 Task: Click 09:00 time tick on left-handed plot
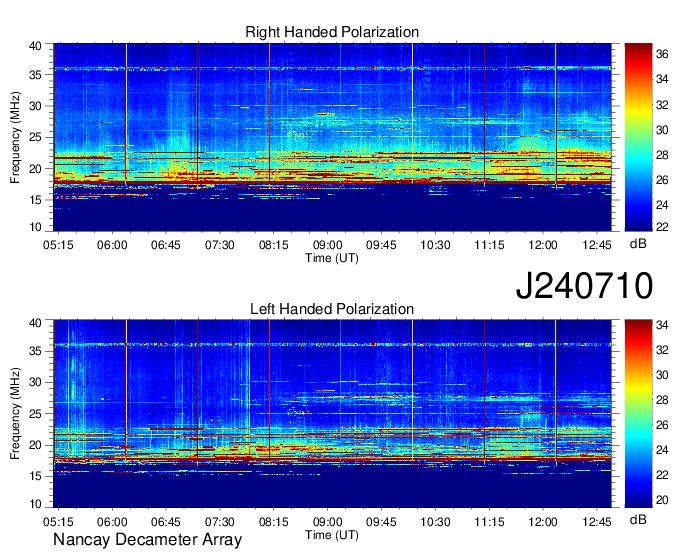[x=327, y=522]
